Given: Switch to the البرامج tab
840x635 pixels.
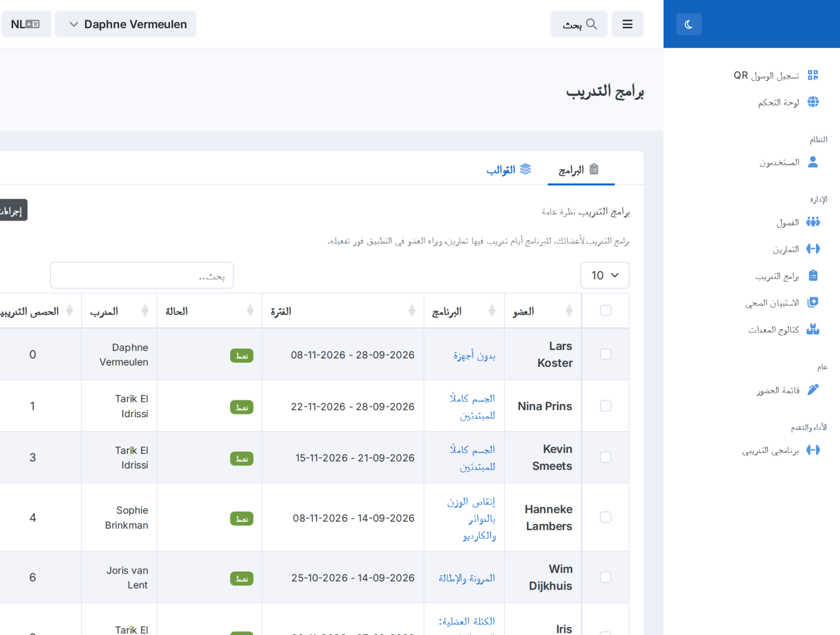Looking at the screenshot, I should pos(581,170).
